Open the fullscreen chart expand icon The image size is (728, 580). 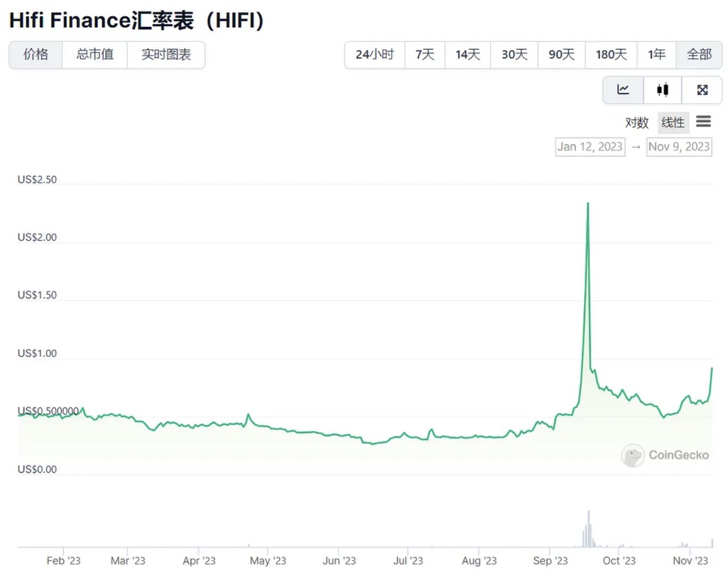click(702, 90)
